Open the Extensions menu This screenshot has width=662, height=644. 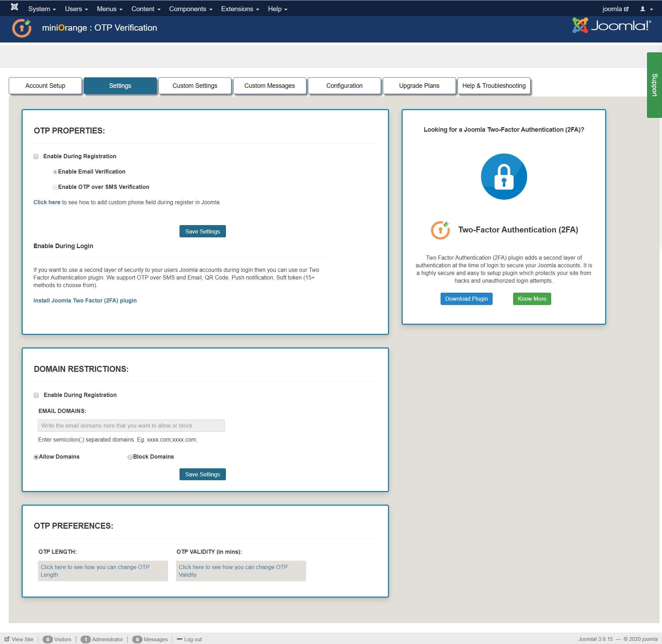237,9
